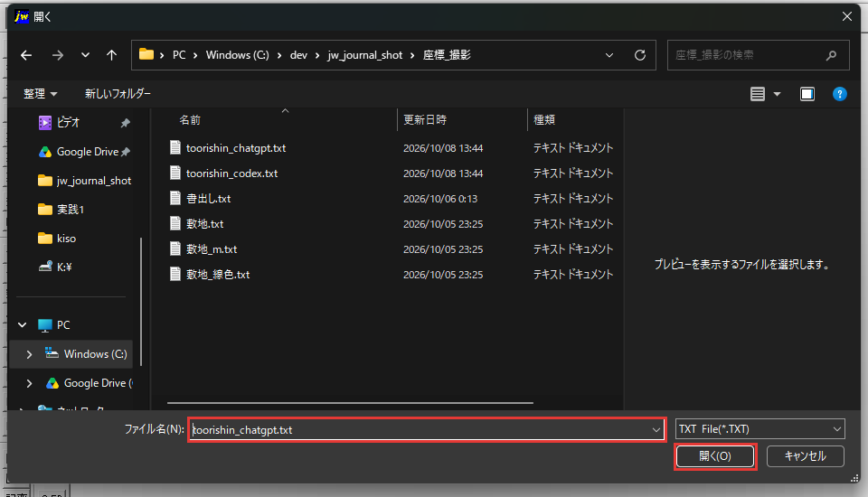Click jw_journal_shot breadcrumb segment
This screenshot has width=868, height=497.
click(364, 55)
